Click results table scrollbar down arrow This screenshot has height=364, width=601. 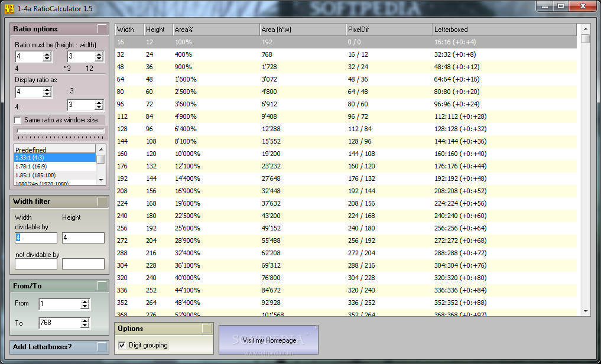[x=585, y=311]
